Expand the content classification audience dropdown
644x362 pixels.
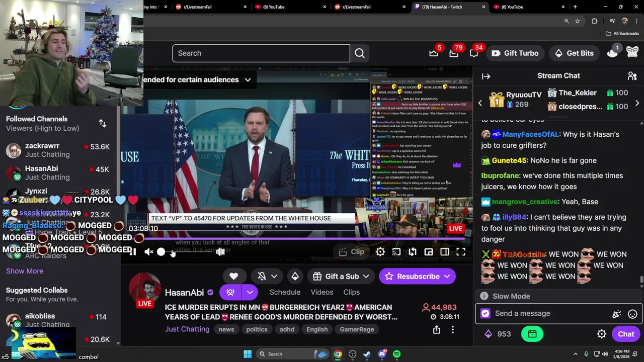pos(248,79)
